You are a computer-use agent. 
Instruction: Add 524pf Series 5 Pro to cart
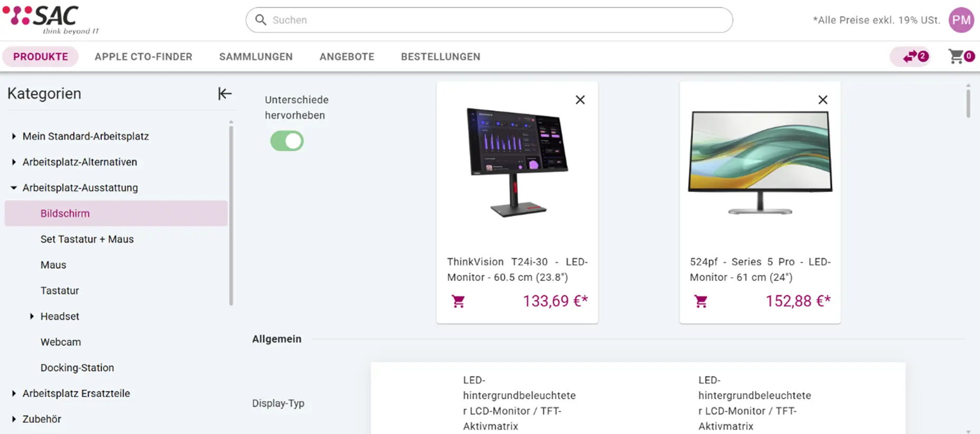pos(701,301)
